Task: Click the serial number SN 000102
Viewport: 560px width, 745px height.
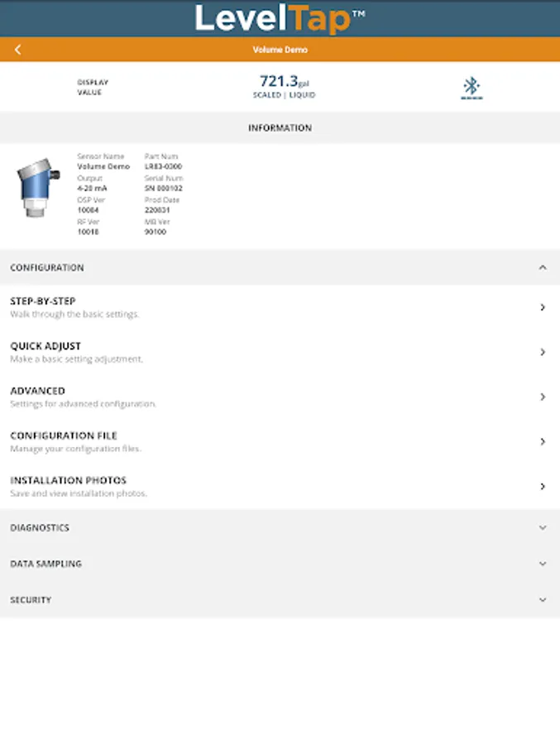Action: (x=164, y=188)
